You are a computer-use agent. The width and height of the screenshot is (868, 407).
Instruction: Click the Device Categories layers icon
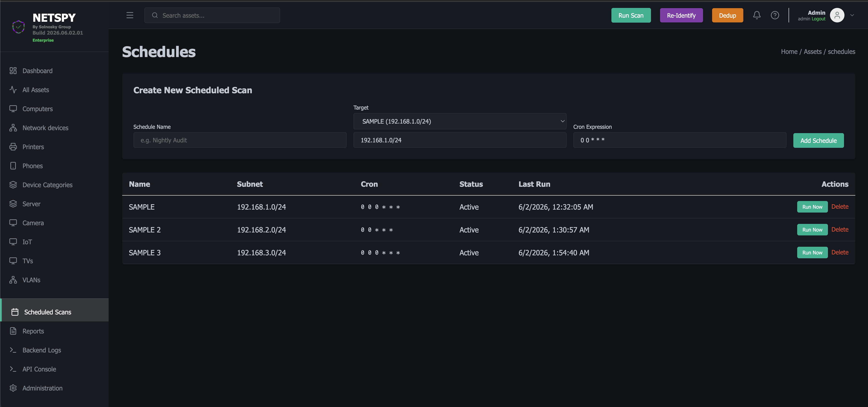point(13,185)
